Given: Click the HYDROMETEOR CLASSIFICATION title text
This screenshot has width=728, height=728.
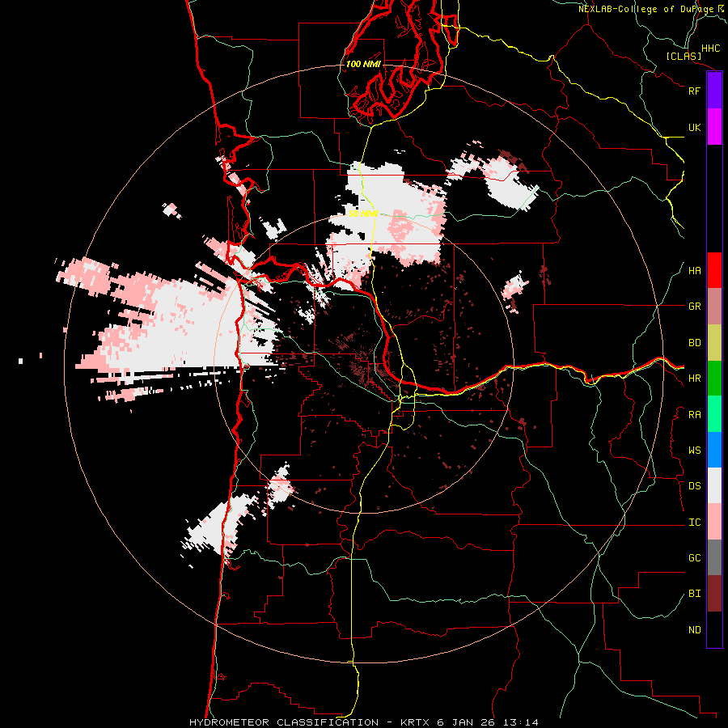Looking at the screenshot, I should (x=284, y=722).
